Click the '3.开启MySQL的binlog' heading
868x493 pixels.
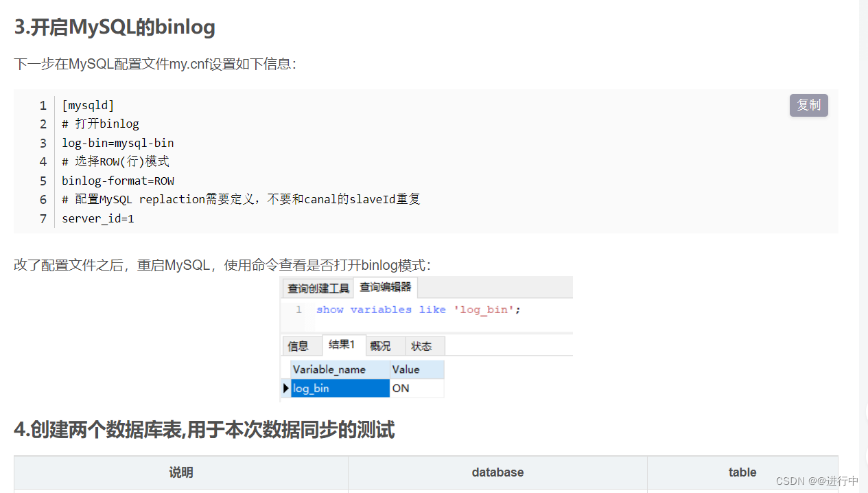click(115, 27)
